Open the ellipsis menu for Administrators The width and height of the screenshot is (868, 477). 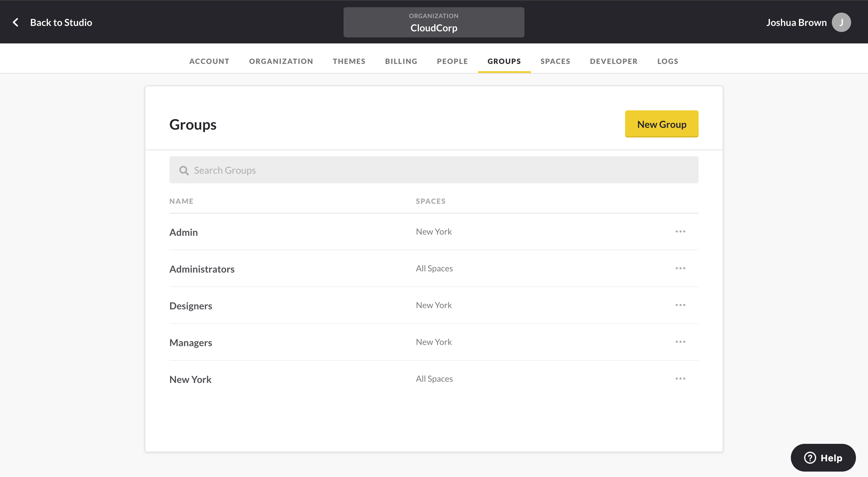pos(681,268)
